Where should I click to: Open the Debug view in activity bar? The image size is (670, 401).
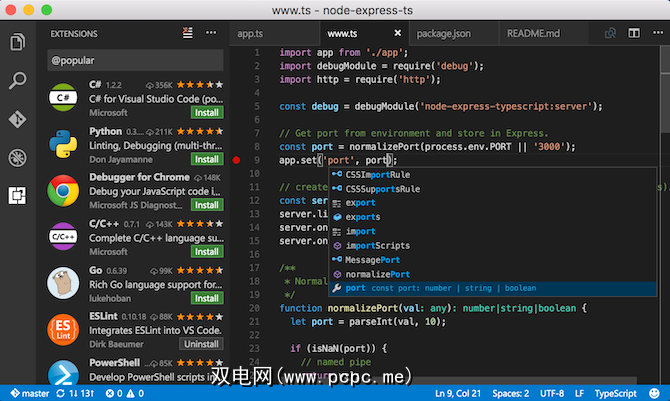17,157
